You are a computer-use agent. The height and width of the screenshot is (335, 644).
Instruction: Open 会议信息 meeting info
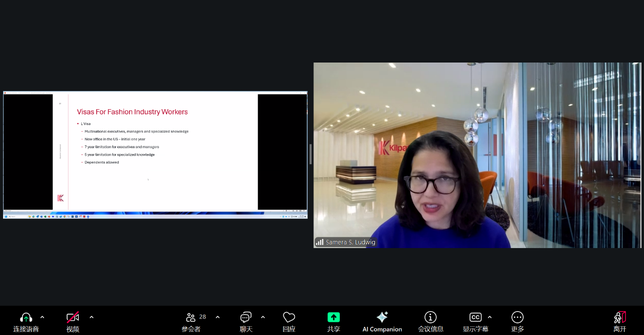430,318
